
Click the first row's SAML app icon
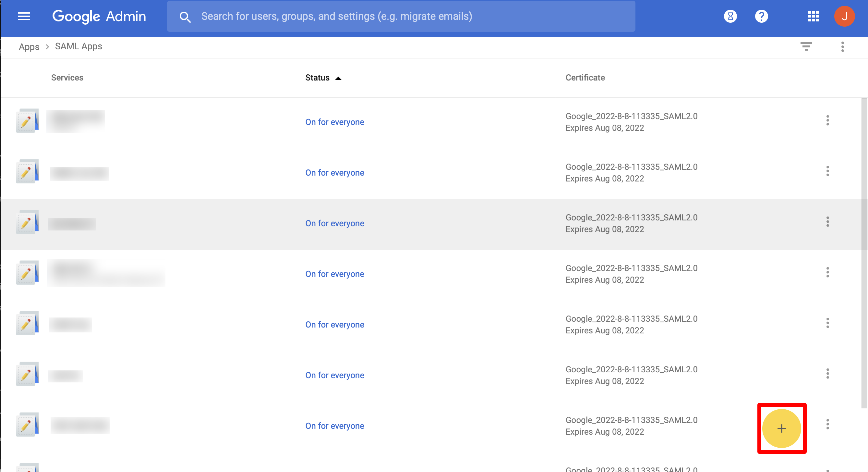27,121
